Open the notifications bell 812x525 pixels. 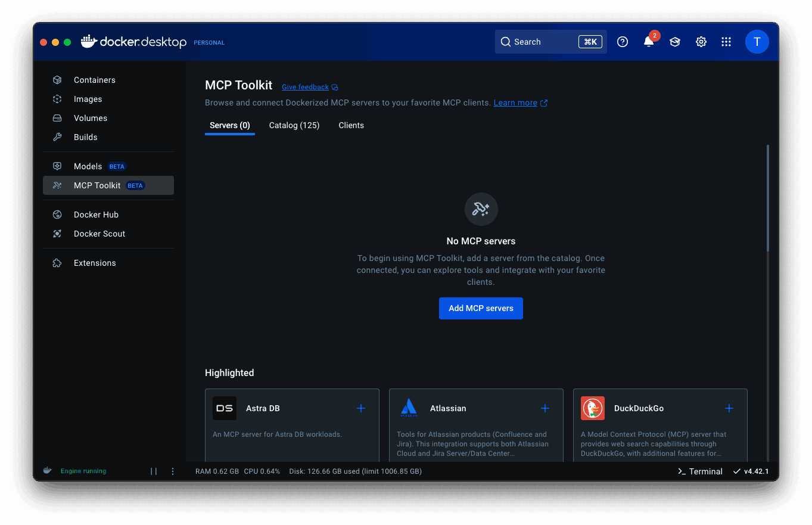(648, 42)
